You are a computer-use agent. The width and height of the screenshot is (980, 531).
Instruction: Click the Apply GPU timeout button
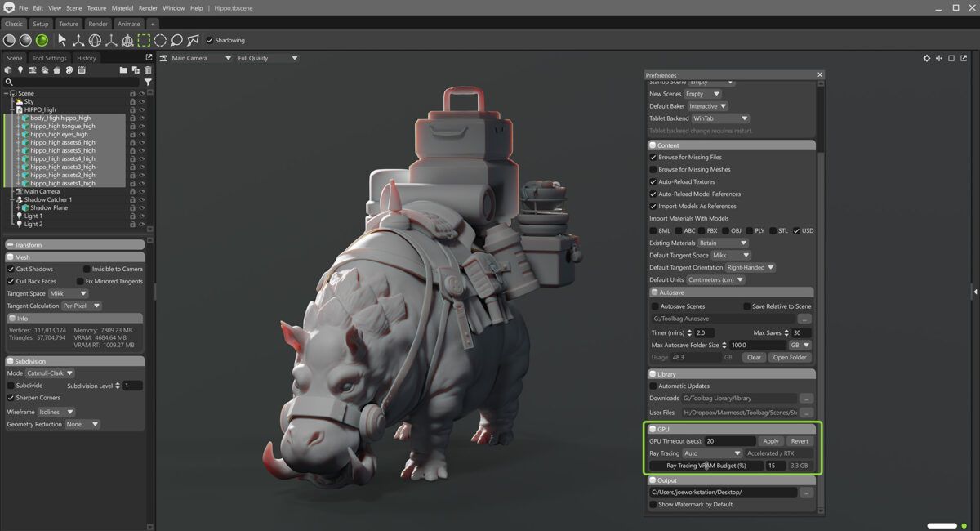(771, 441)
